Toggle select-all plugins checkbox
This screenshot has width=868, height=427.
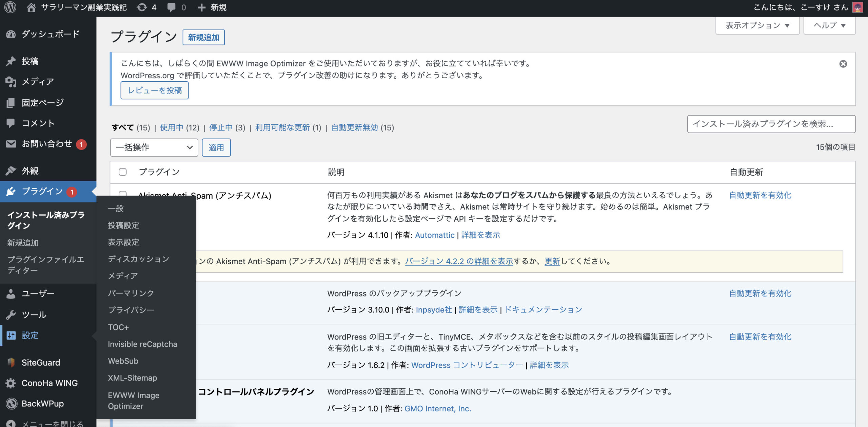pos(123,172)
